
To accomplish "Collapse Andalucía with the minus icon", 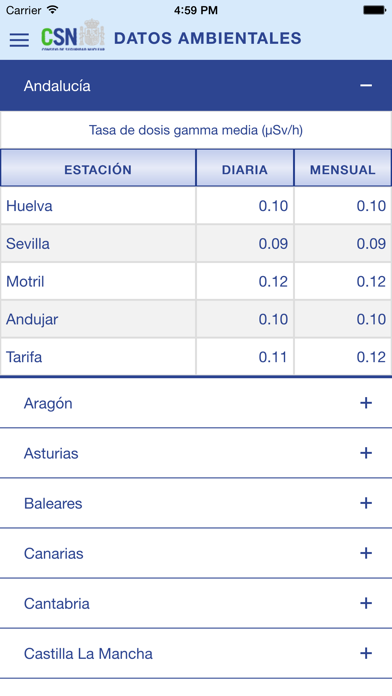I will pyautogui.click(x=366, y=85).
